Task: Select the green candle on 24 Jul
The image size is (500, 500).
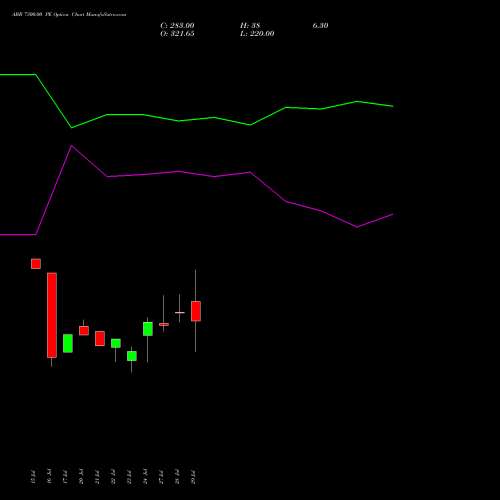Action: point(148,329)
